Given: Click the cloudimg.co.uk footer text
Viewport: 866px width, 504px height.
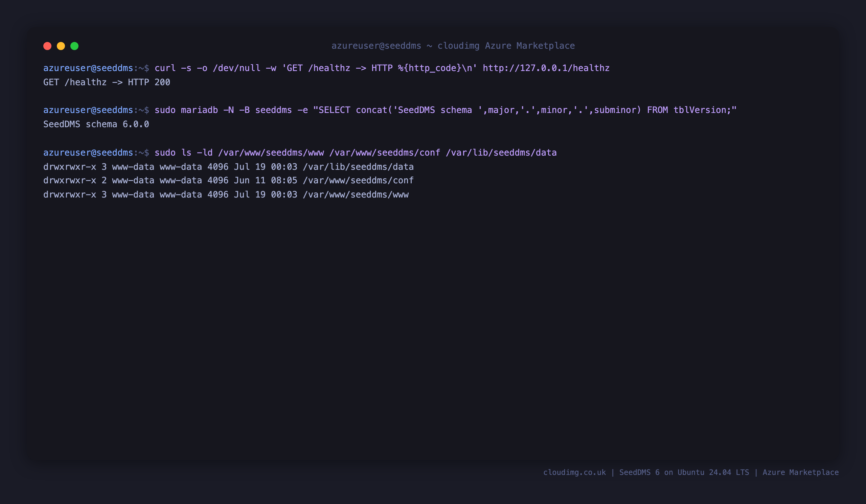Looking at the screenshot, I should pos(575,473).
